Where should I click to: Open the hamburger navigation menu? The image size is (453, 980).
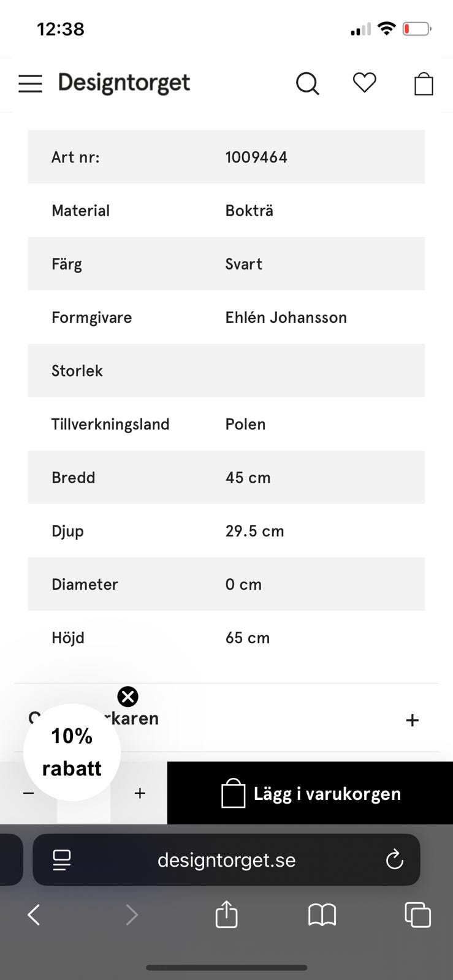30,83
